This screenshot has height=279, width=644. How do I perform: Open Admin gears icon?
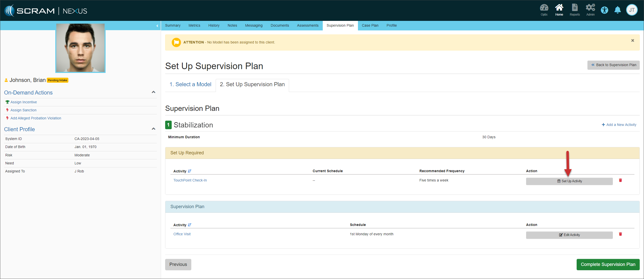(590, 10)
